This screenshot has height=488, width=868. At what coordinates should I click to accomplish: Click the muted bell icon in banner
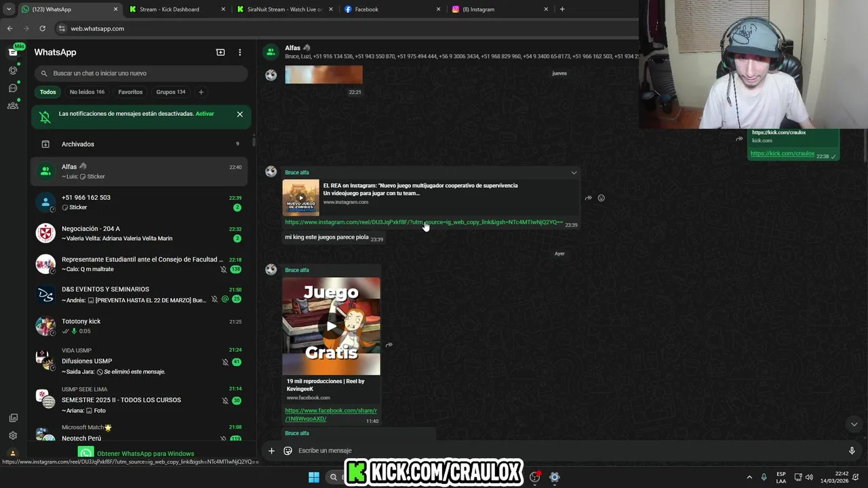click(45, 117)
